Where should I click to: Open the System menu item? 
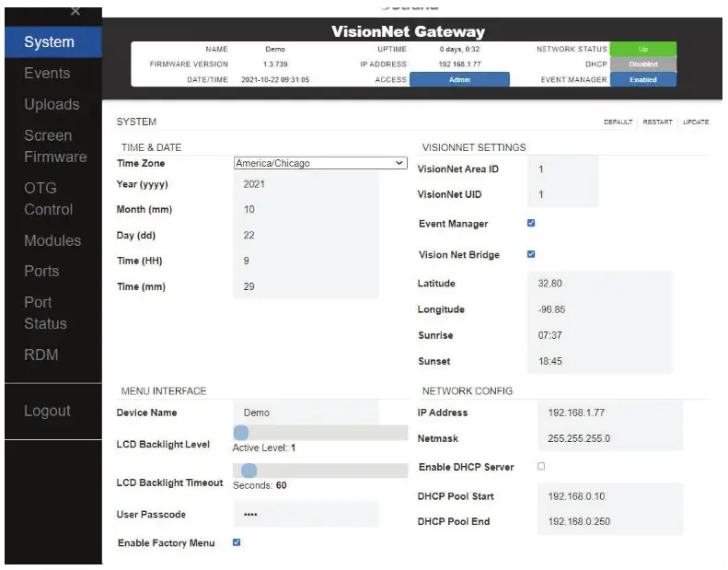coord(53,41)
